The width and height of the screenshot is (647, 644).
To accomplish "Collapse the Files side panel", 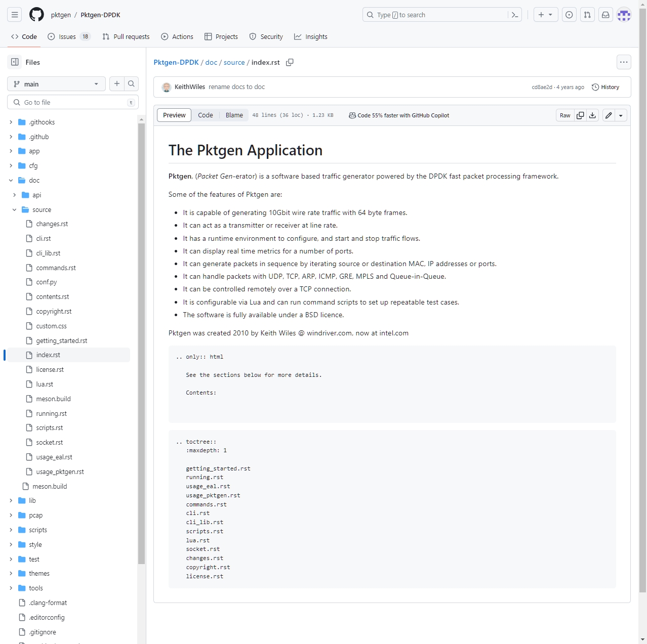I will (x=15, y=62).
